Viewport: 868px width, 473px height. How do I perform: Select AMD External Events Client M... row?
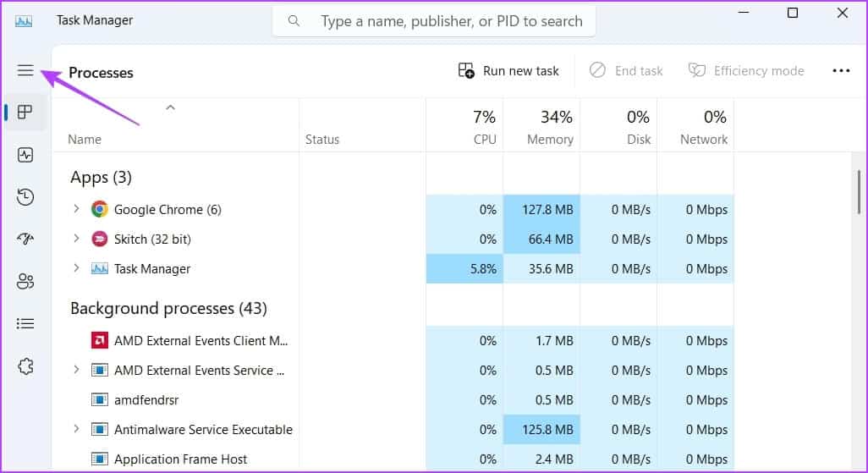[393, 341]
